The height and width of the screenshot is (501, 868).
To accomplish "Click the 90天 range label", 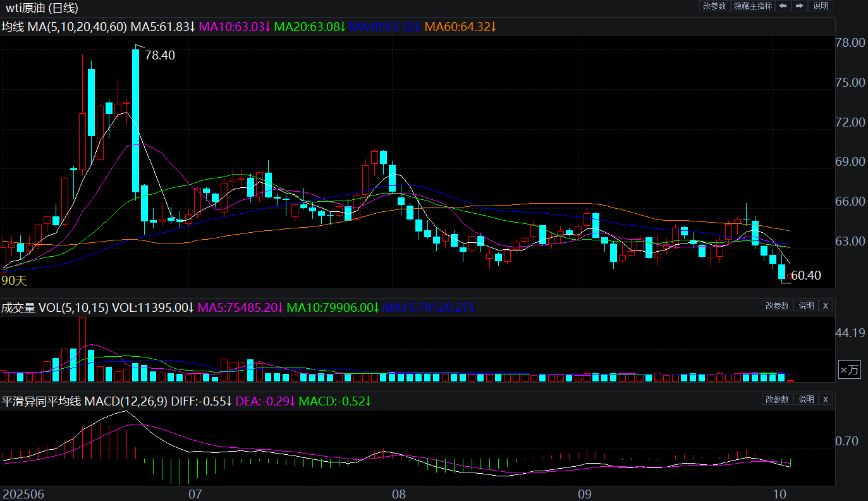I will click(x=15, y=280).
